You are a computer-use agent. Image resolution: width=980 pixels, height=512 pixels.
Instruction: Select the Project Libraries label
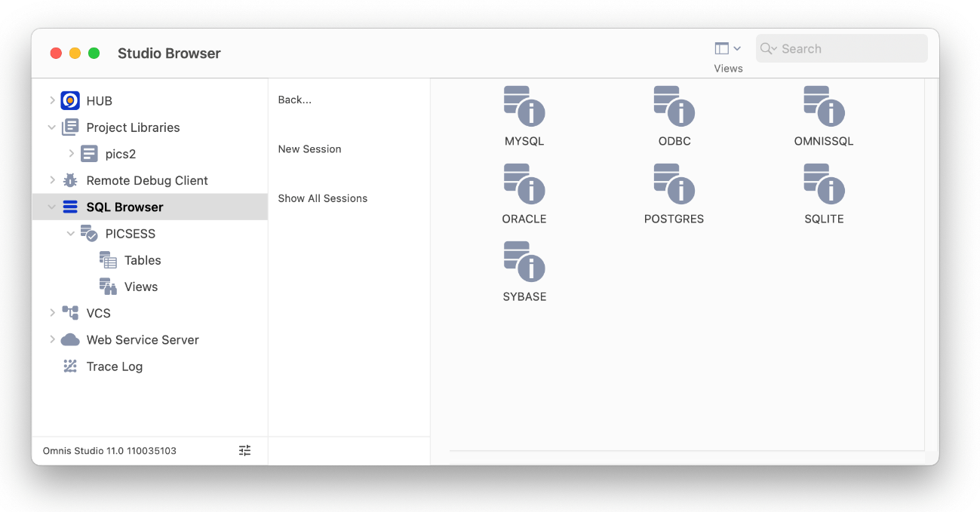coord(133,127)
